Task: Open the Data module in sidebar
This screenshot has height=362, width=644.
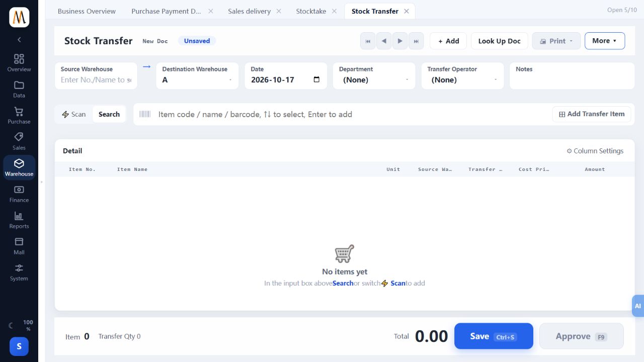Action: coord(19,89)
